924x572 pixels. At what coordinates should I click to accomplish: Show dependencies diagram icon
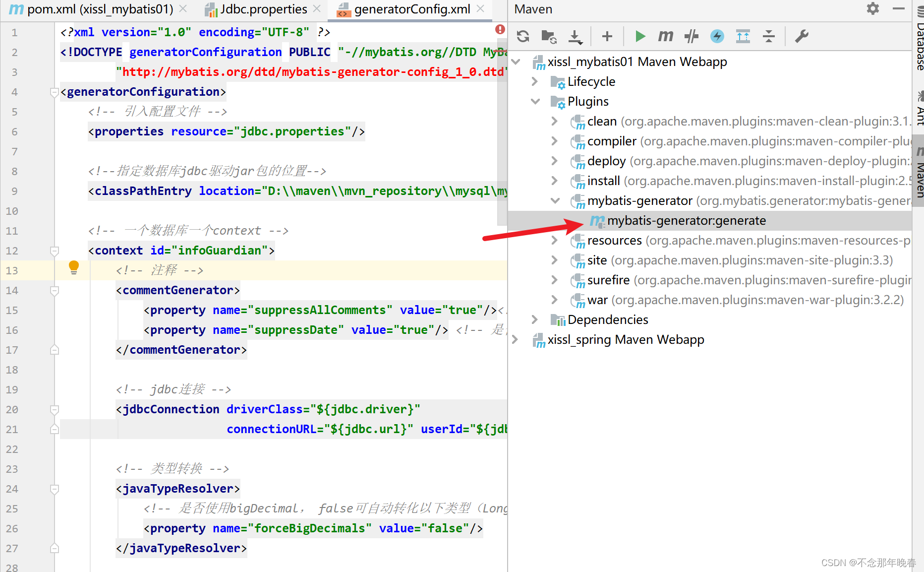(x=743, y=36)
